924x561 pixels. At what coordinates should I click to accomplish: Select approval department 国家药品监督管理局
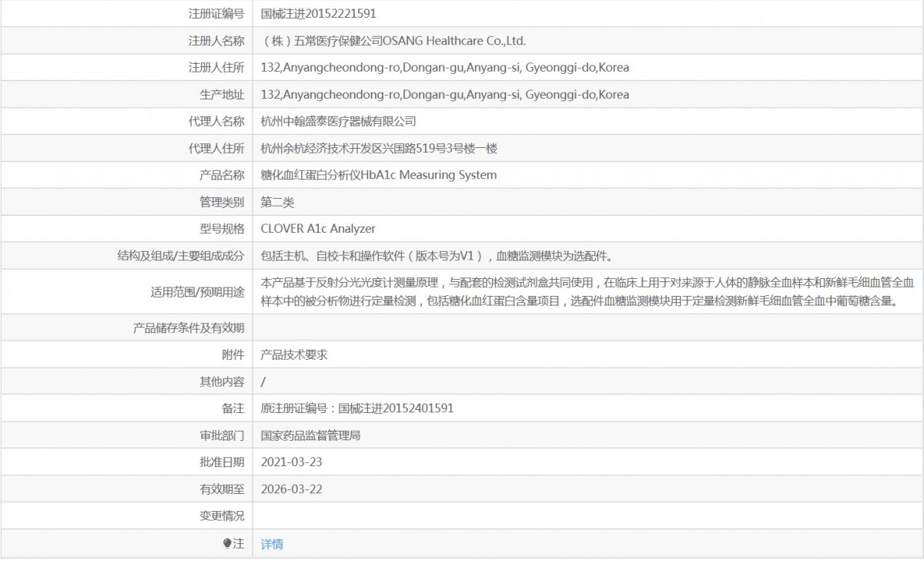(x=311, y=435)
